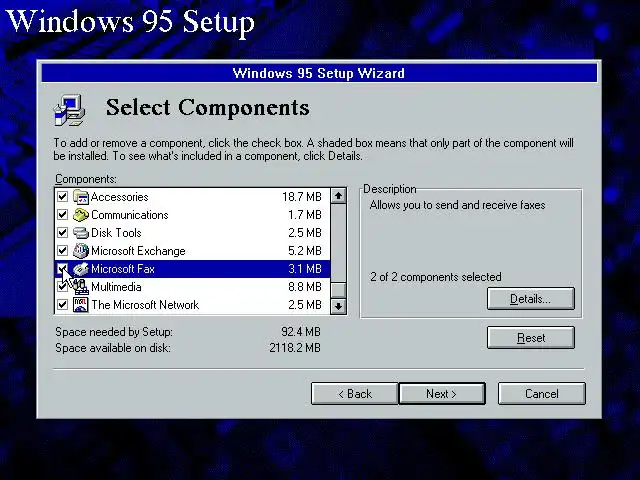Toggle the Microsoft Exchange checkbox
Viewport: 640px width, 480px height.
62,251
